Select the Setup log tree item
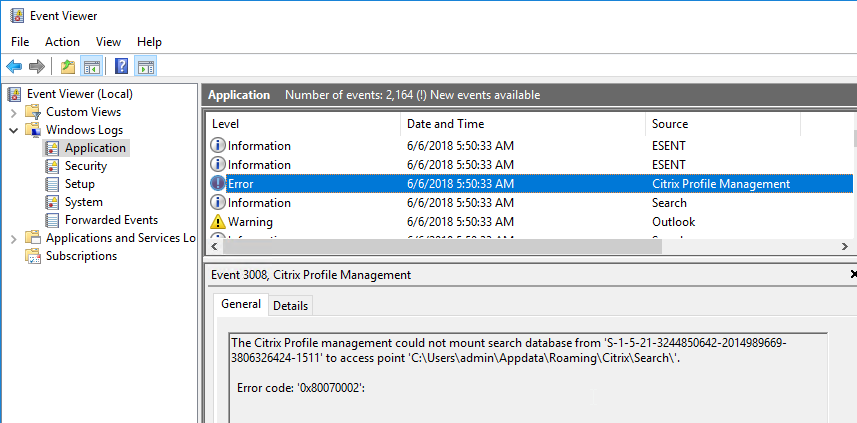The height and width of the screenshot is (423, 857). [80, 184]
